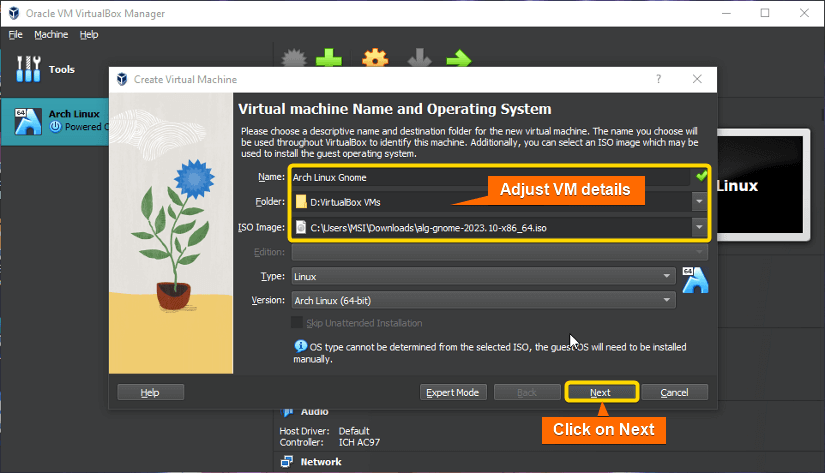Screen dimensions: 825x473
Task: Open the Type dropdown showing Linux
Action: pos(483,276)
